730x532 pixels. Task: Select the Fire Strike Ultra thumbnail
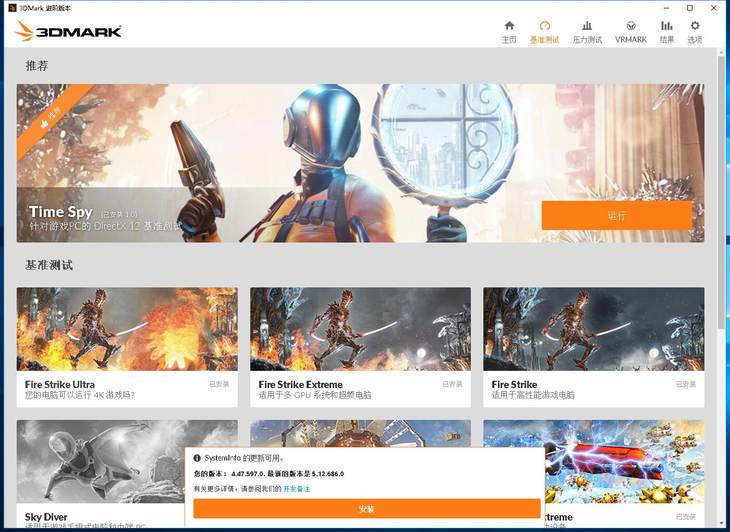127,329
